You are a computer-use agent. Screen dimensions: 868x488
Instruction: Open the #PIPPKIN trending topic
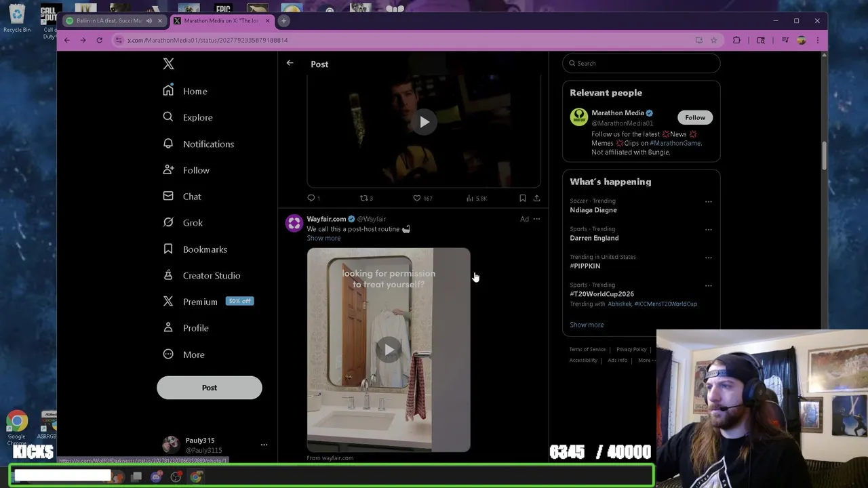click(x=585, y=266)
